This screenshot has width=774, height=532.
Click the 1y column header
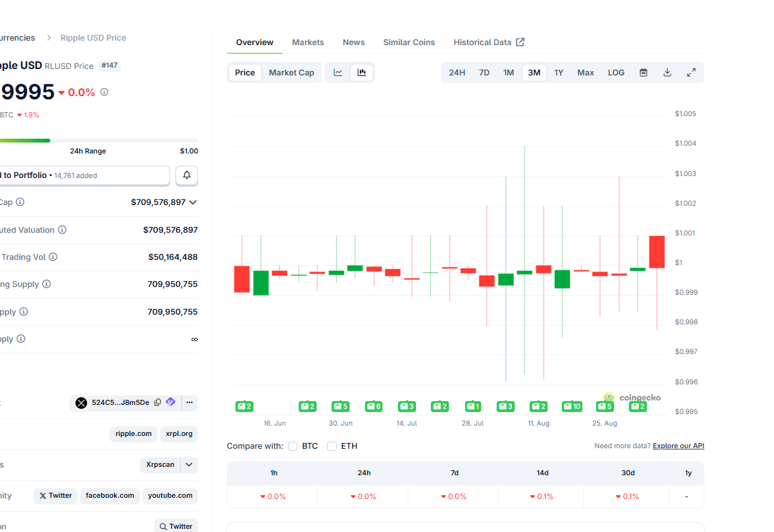(x=688, y=473)
